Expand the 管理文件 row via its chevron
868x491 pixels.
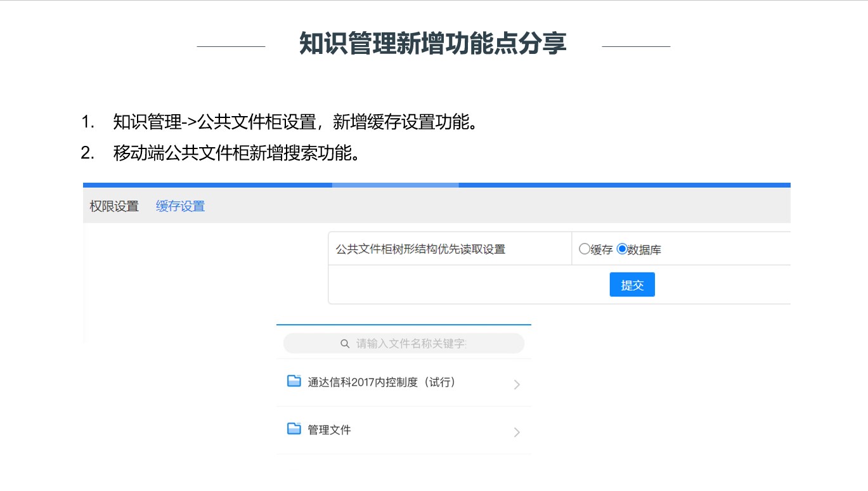(x=517, y=432)
